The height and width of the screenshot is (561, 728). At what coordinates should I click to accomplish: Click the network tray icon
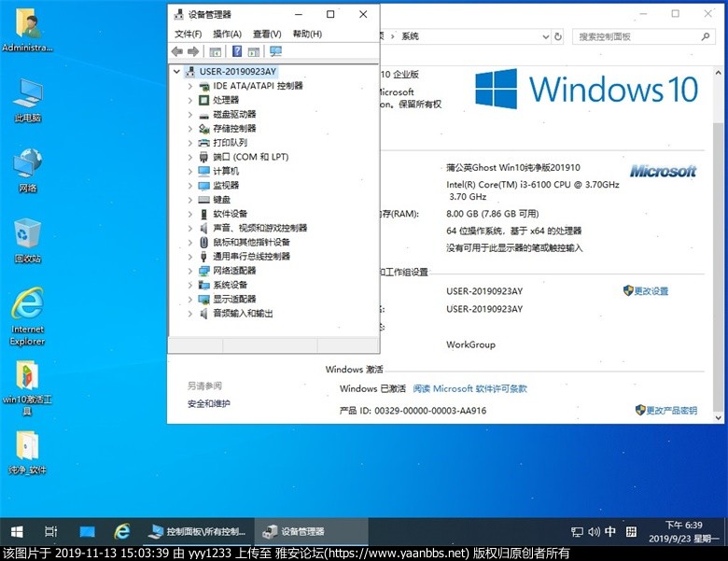[577, 532]
